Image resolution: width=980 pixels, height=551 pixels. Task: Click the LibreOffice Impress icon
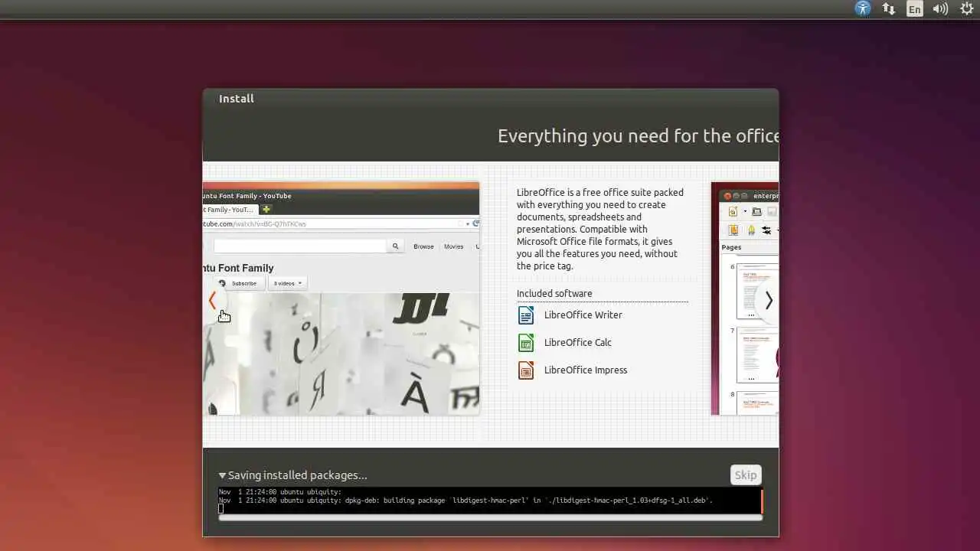click(x=526, y=370)
